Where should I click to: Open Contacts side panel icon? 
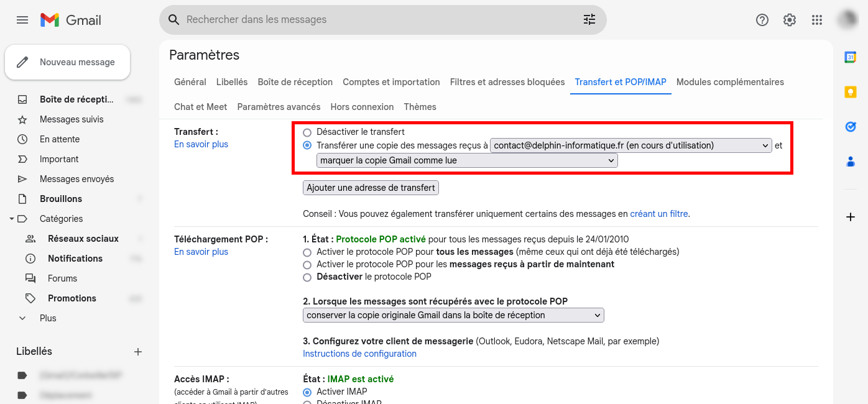tap(851, 162)
